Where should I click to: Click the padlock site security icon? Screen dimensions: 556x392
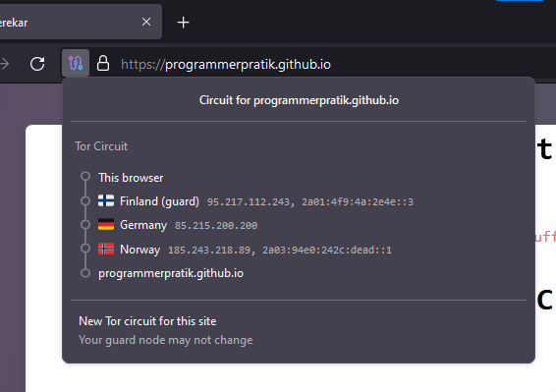[103, 64]
